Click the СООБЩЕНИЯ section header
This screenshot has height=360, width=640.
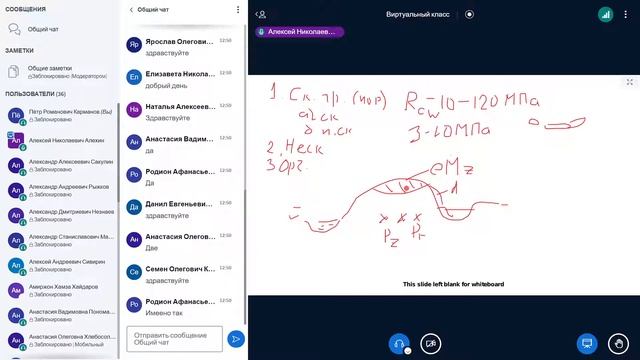[x=25, y=9]
